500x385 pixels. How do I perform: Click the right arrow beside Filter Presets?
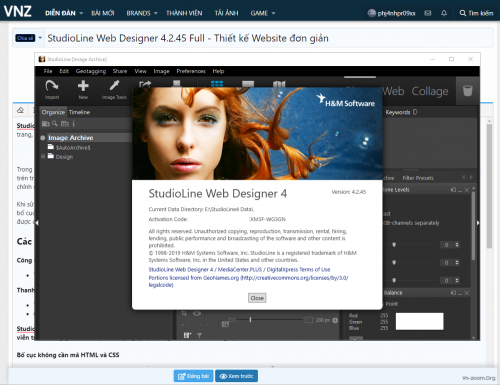[471, 177]
